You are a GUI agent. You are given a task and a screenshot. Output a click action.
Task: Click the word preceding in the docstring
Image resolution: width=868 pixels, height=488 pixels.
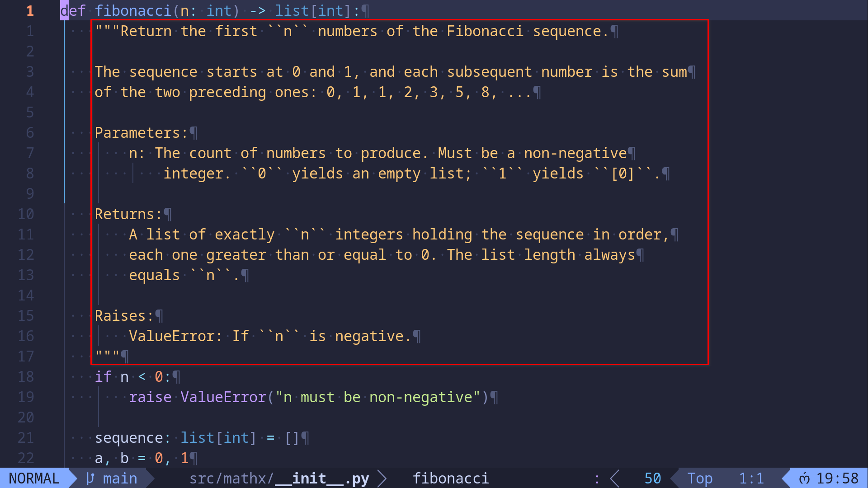[227, 92]
